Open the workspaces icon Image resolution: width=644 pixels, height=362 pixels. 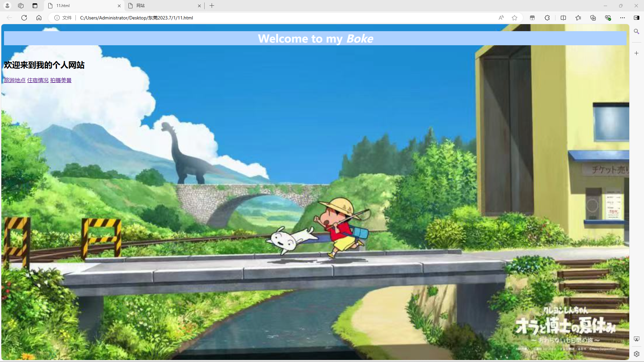tap(21, 6)
